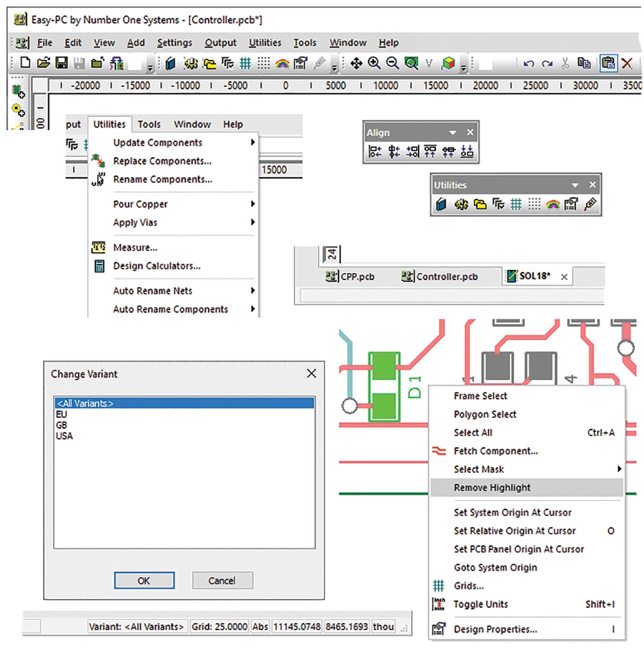Screen dimensions: 644x650
Task: Expand the Select Mask submenu
Action: pyautogui.click(x=527, y=469)
